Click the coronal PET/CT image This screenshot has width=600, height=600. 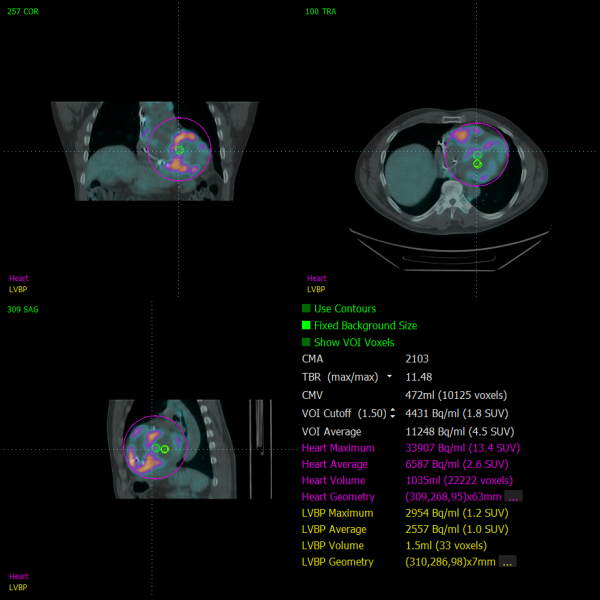coord(154,151)
